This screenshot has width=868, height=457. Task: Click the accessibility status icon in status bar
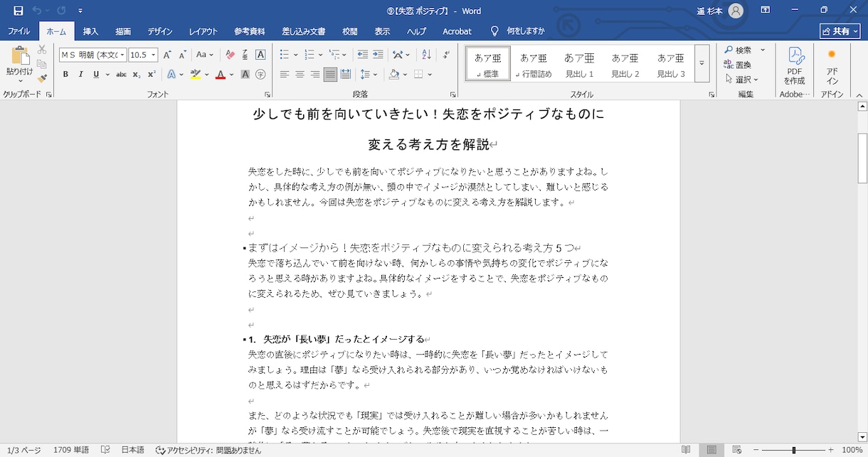tap(160, 450)
